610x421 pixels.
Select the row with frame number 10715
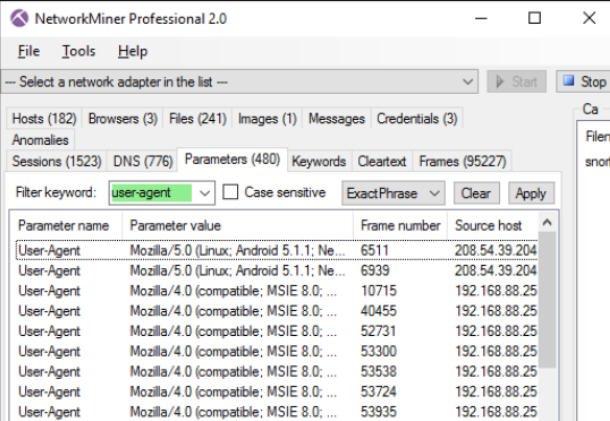click(277, 291)
